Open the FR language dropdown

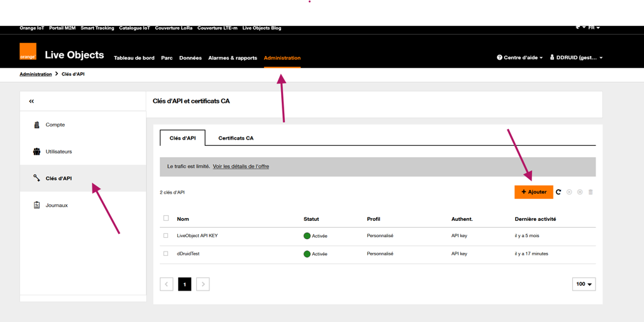coord(594,28)
